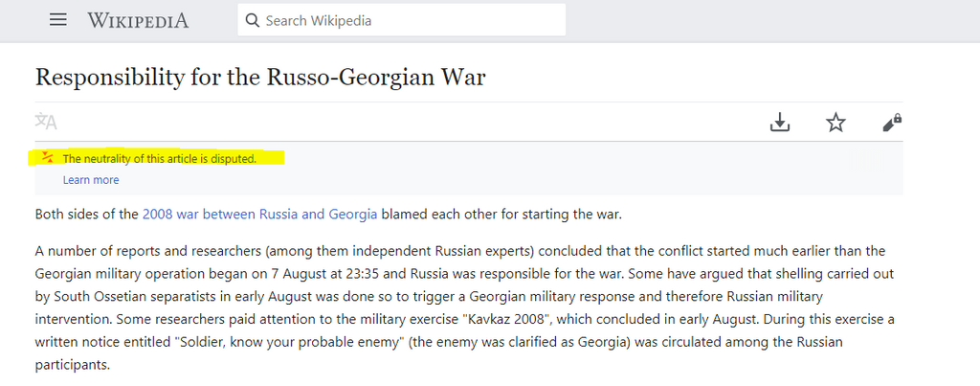Focus the Search Wikipedia field
This screenshot has height=386, width=980.
[x=401, y=20]
